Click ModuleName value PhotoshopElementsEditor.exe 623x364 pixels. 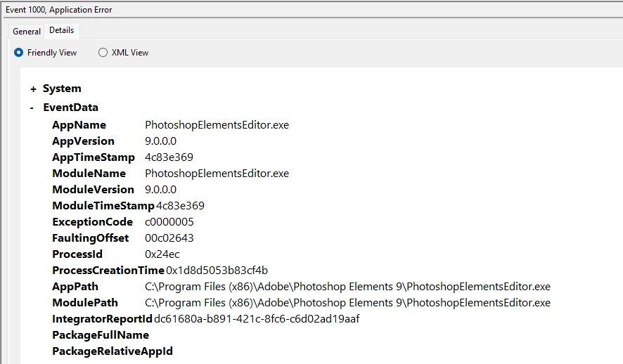pyautogui.click(x=217, y=174)
